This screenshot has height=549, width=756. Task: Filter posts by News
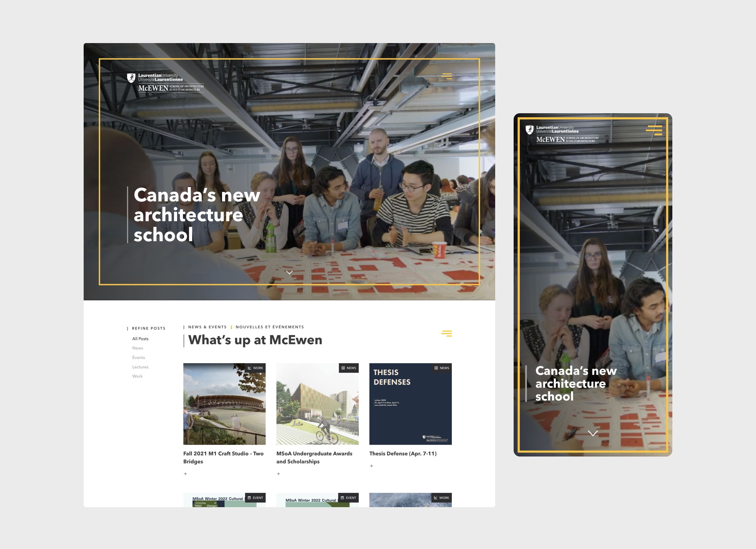(138, 348)
